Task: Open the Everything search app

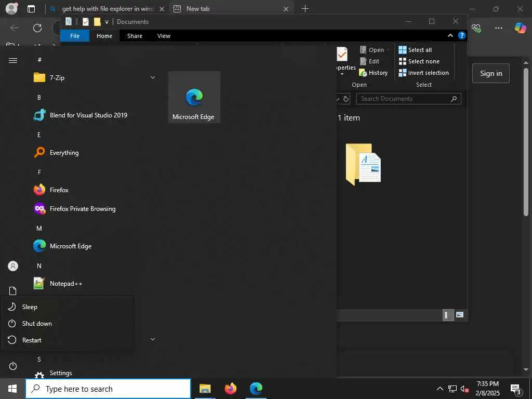Action: 95,152
